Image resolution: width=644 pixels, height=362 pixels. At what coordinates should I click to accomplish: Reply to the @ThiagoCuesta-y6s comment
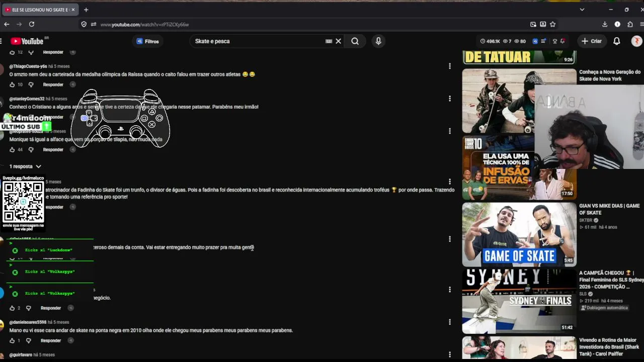53,84
